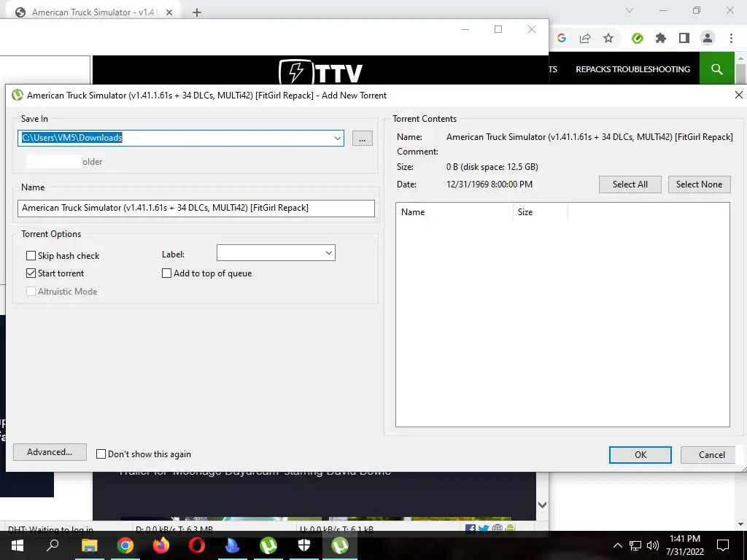The width and height of the screenshot is (747, 560).
Task: Close the American Truck Simulator browser tab
Action: click(x=169, y=13)
